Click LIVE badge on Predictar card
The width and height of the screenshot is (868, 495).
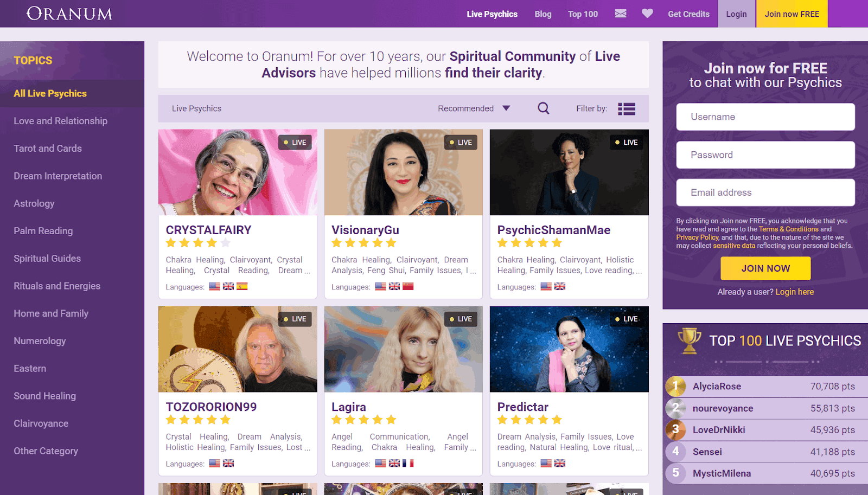(x=627, y=319)
